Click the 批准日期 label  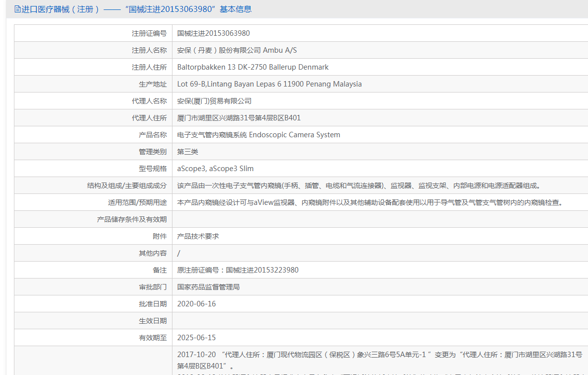[153, 304]
